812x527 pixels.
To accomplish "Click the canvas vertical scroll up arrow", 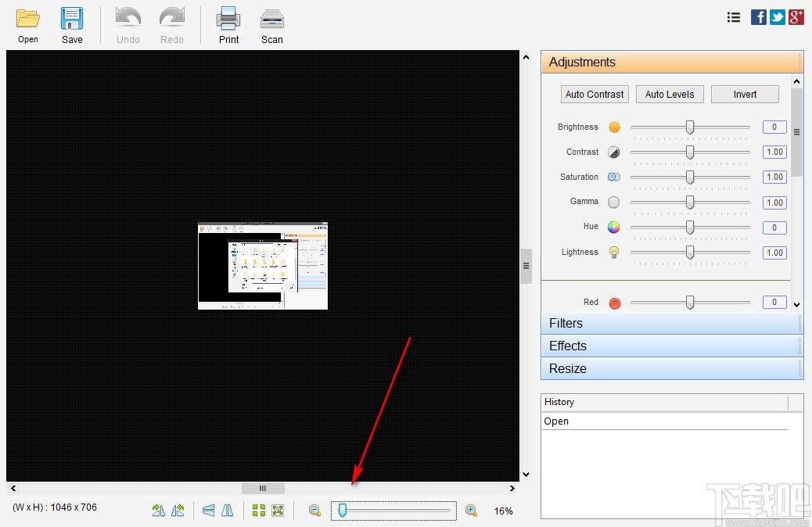I will pos(526,57).
